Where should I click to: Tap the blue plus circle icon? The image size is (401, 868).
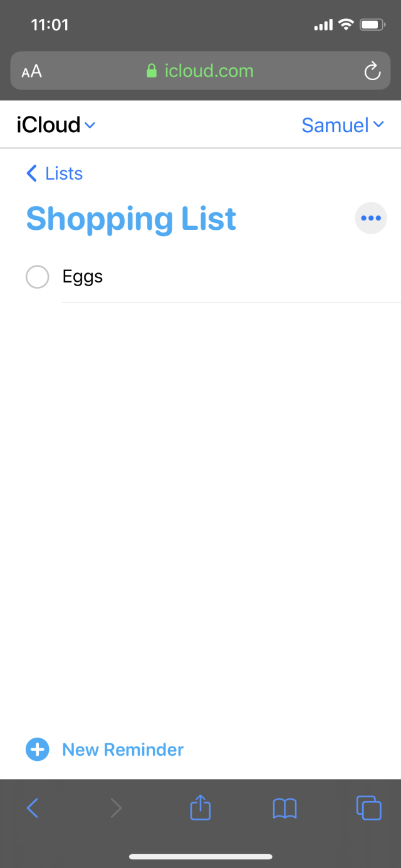37,750
